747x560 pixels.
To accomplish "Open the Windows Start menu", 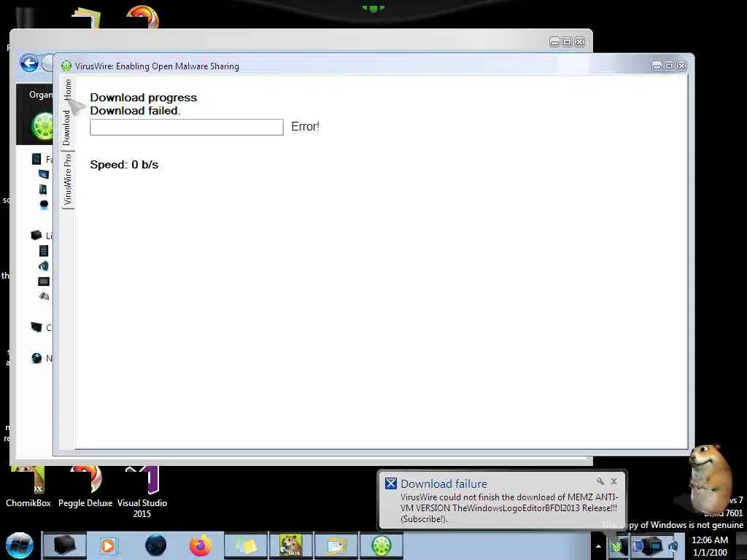I will (19, 545).
